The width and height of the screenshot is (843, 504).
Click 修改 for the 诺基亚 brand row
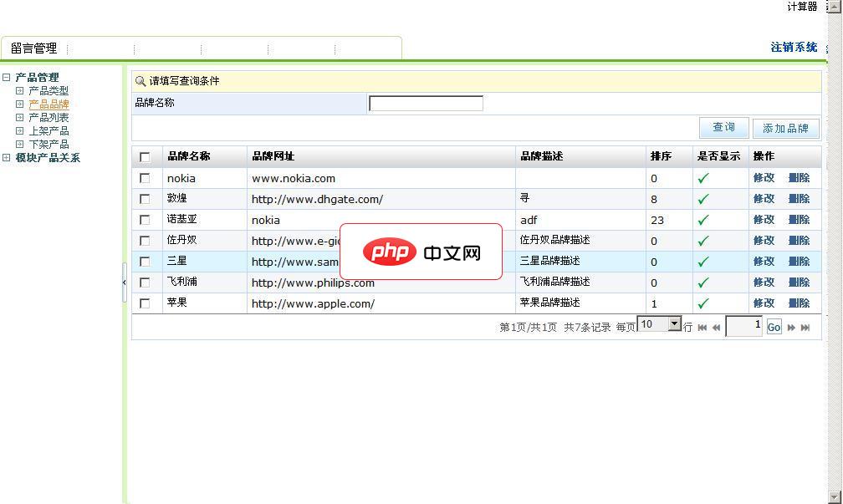click(x=764, y=220)
